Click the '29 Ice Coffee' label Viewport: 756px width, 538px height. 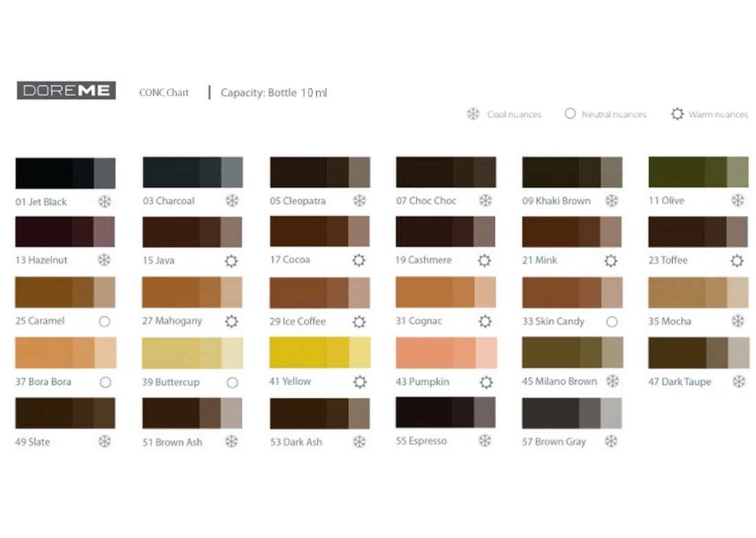click(x=298, y=322)
